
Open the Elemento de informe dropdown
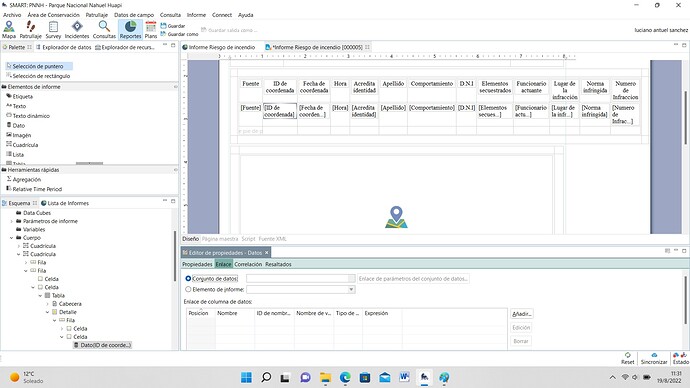[351, 289]
